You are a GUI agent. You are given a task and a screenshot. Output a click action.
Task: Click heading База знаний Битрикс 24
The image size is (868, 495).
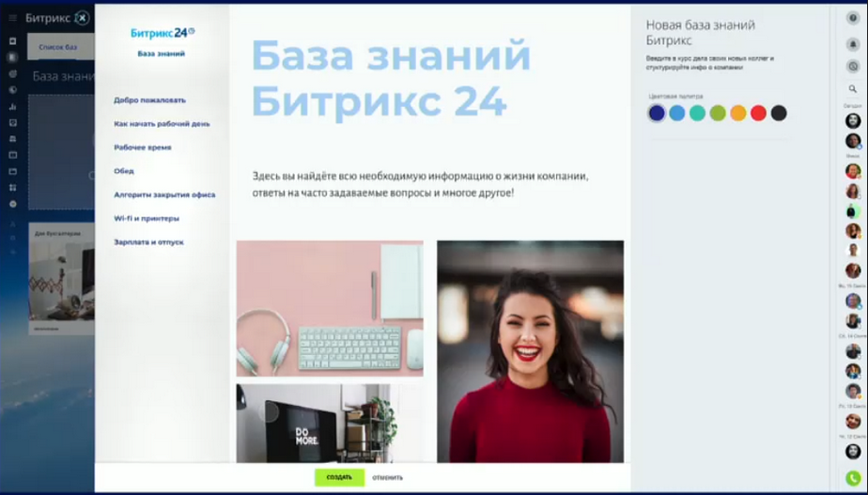tap(391, 78)
